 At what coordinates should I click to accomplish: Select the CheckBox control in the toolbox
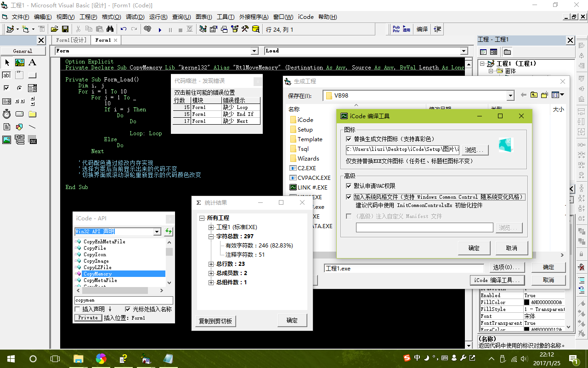tap(6, 88)
